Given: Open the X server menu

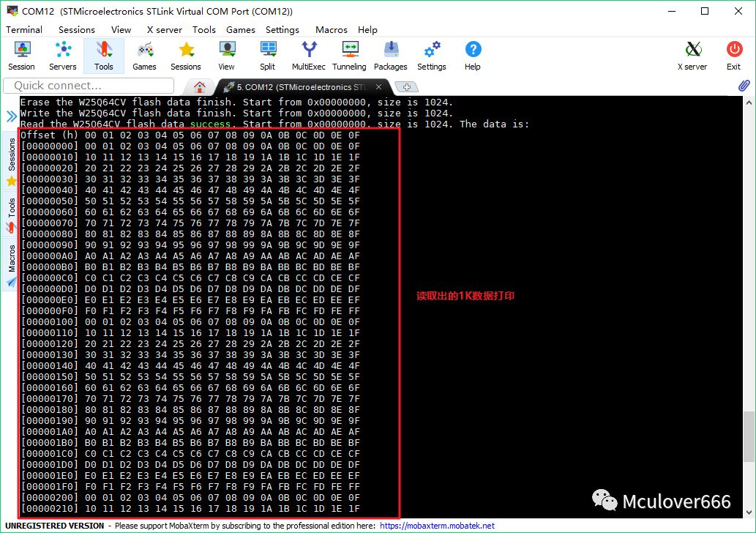Looking at the screenshot, I should [165, 30].
